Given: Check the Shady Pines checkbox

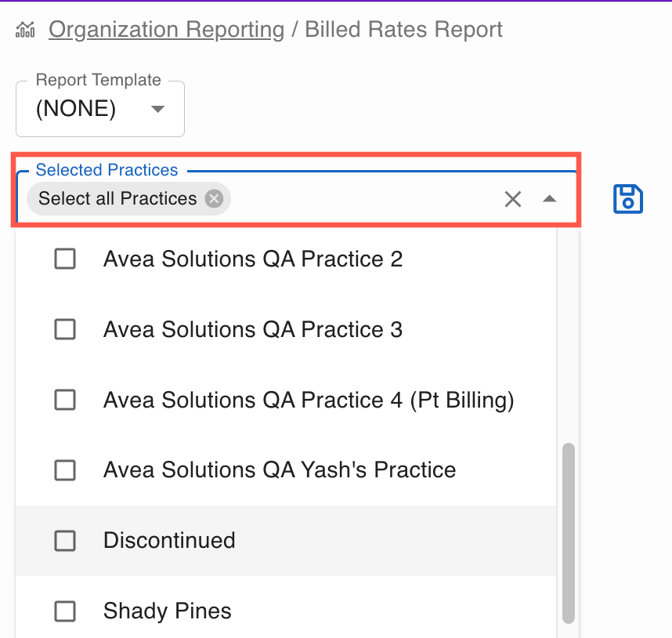Looking at the screenshot, I should click(x=65, y=611).
